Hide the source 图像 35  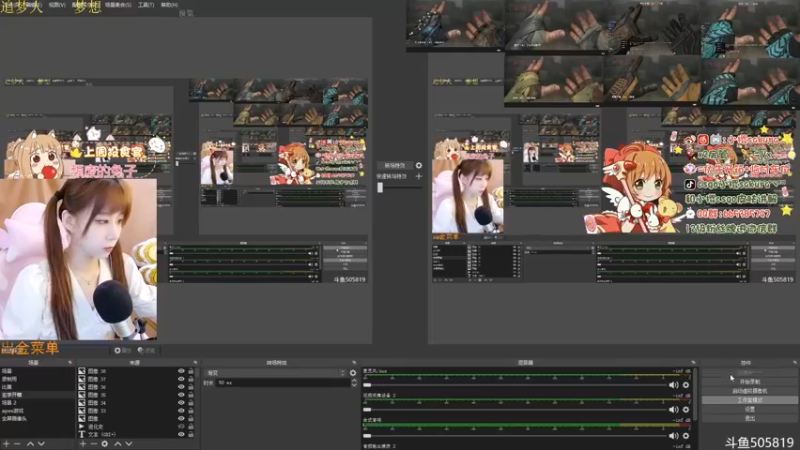tap(181, 395)
